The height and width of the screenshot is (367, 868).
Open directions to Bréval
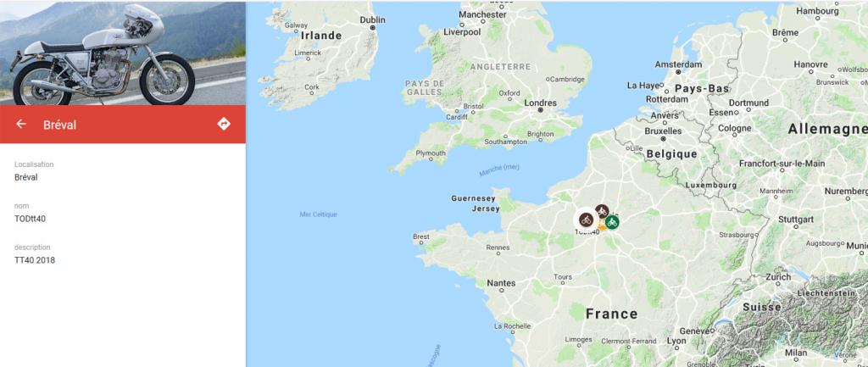(x=224, y=124)
